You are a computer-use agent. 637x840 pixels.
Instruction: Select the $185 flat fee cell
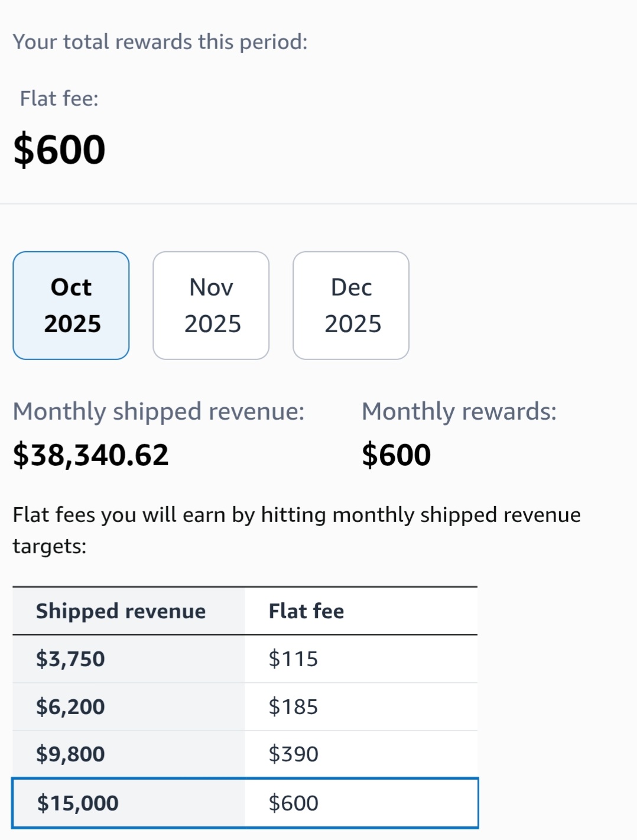click(x=293, y=707)
